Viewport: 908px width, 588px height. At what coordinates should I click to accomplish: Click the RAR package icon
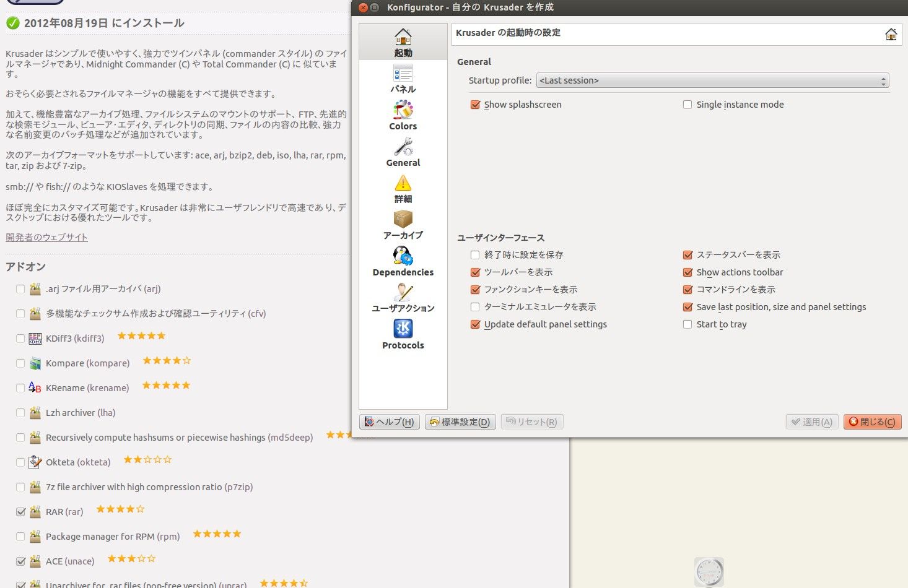click(x=35, y=512)
